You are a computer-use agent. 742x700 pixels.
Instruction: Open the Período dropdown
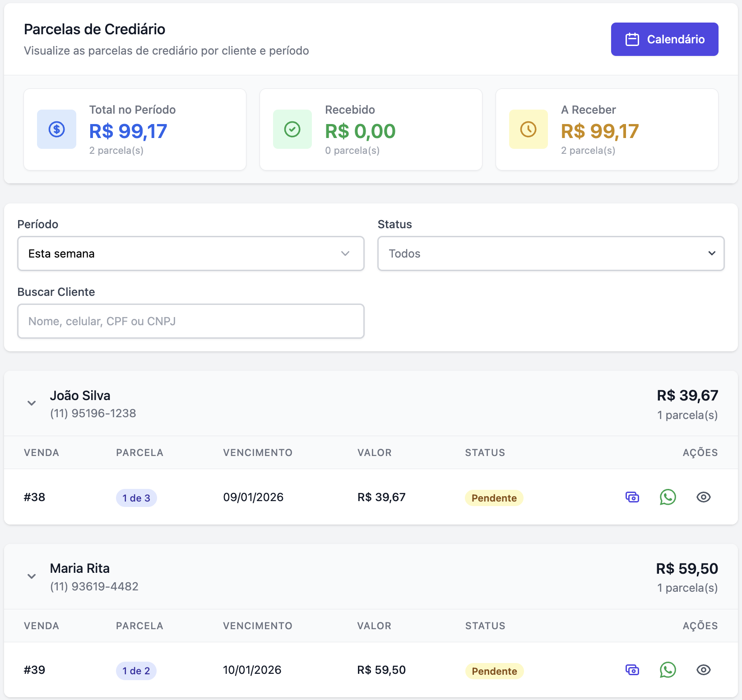(x=190, y=253)
